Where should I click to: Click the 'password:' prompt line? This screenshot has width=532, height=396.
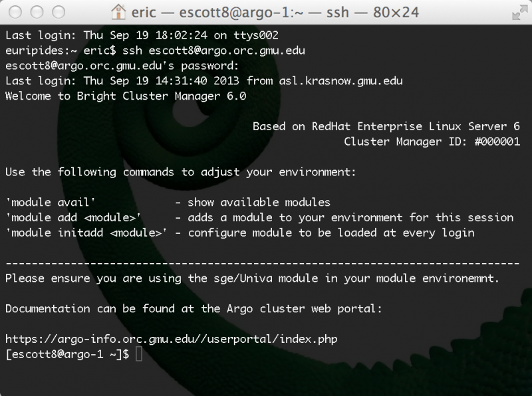click(x=122, y=65)
